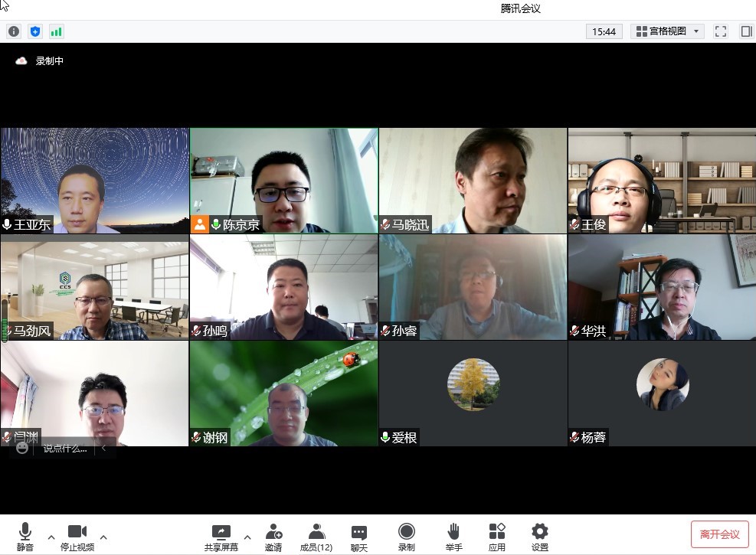756x555 pixels.
Task: Open the 成员(12) members list
Action: pyautogui.click(x=316, y=537)
